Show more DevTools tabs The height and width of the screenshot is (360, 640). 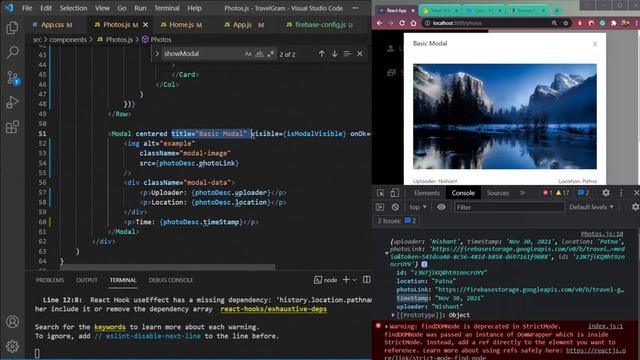(523, 193)
